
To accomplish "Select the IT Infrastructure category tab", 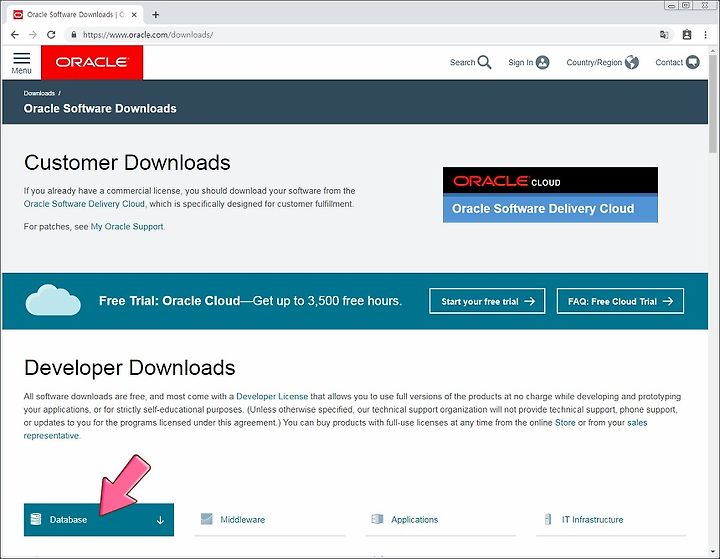I will pos(611,519).
